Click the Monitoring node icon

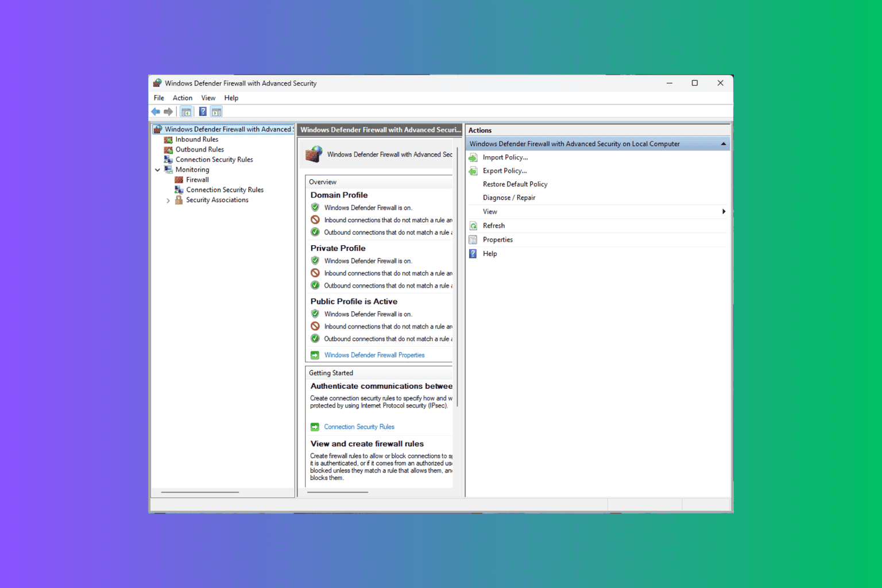click(168, 169)
